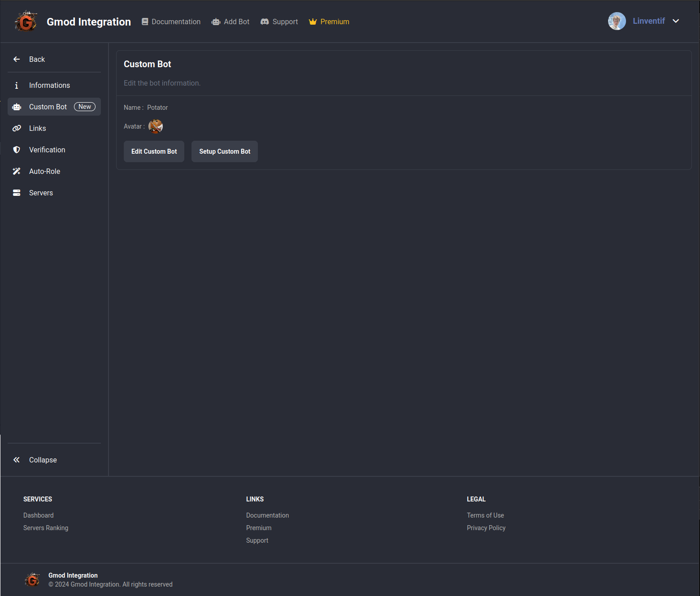Image resolution: width=700 pixels, height=596 pixels.
Task: Collapse the sidebar using the Collapse label
Action: (43, 460)
